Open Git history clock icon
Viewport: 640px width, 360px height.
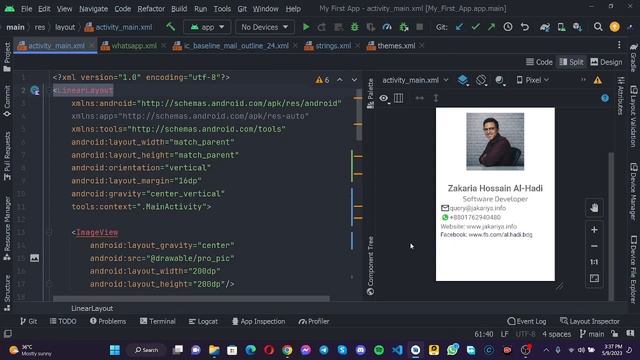(x=508, y=27)
